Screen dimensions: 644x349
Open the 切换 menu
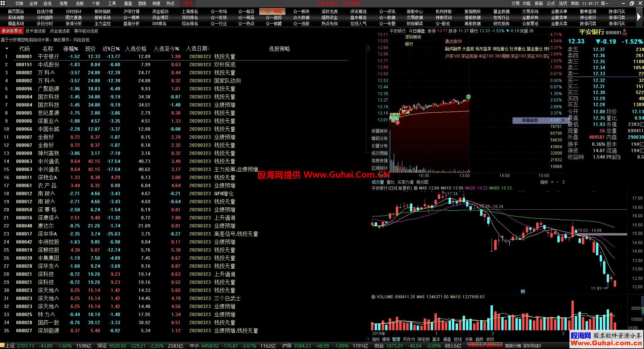(x=19, y=3)
